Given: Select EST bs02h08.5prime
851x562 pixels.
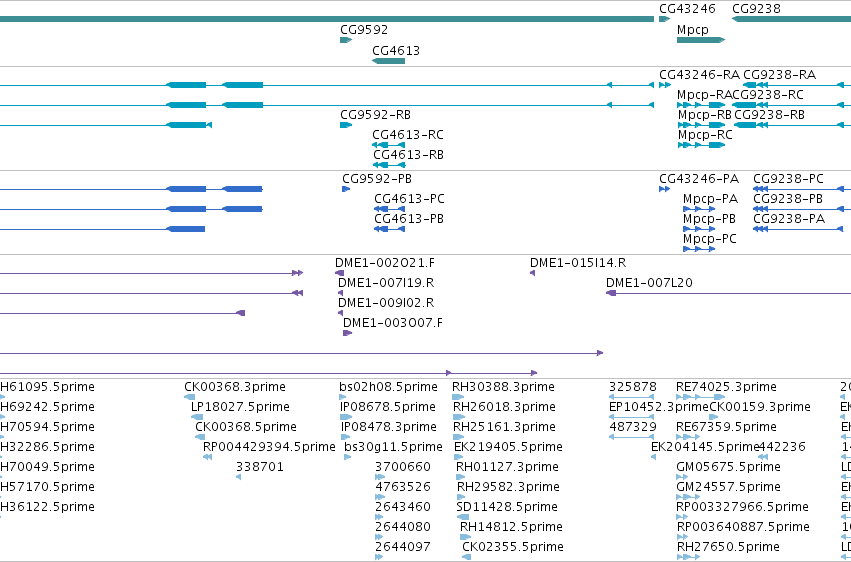Looking at the screenshot, I should [x=389, y=387].
